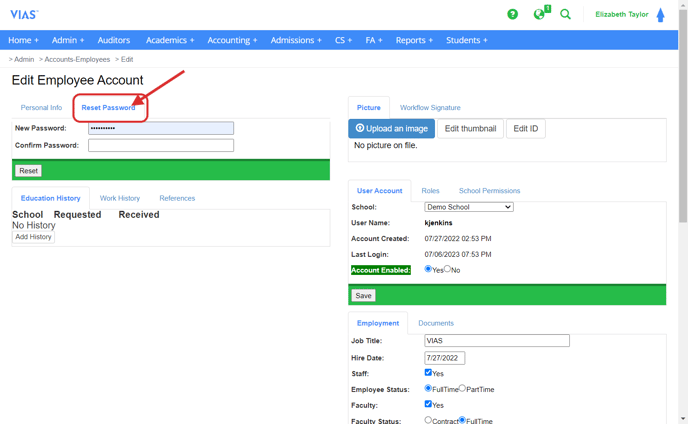688x424 pixels.
Task: Select the Work History tab
Action: pos(120,198)
